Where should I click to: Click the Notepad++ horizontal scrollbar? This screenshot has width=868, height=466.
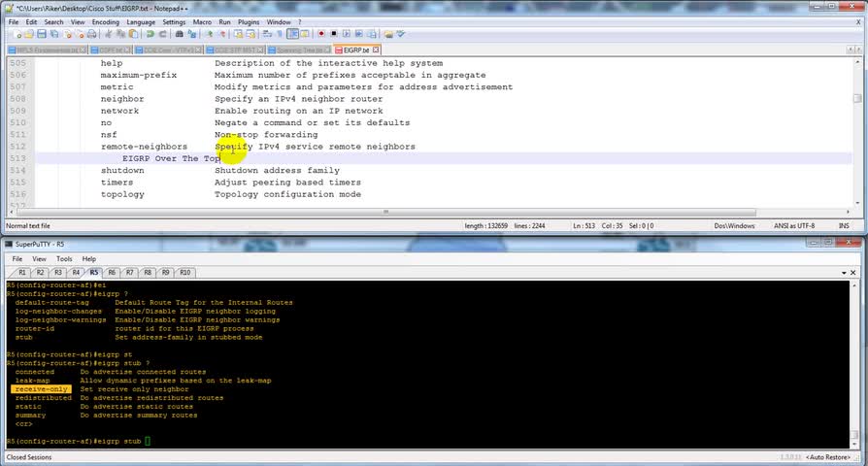(385, 212)
